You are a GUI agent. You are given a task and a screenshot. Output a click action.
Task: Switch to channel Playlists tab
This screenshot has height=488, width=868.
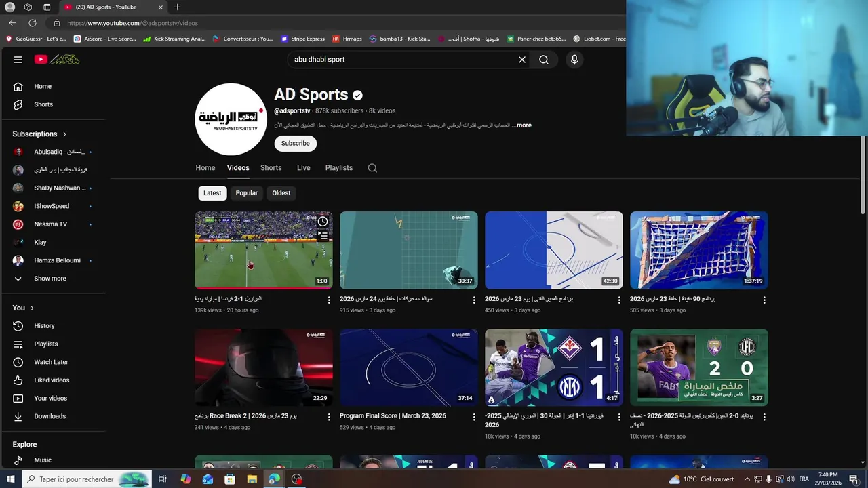pyautogui.click(x=339, y=168)
